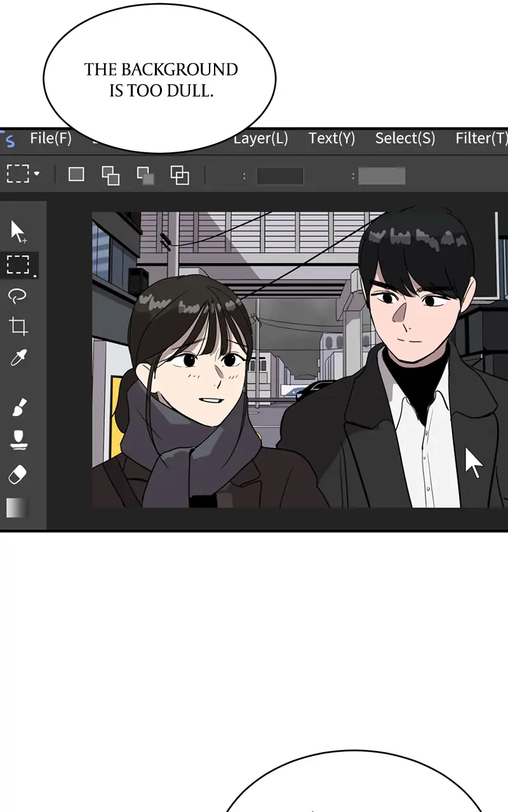Image resolution: width=508 pixels, height=812 pixels.
Task: Select the Move tool arrow
Action: click(x=18, y=232)
